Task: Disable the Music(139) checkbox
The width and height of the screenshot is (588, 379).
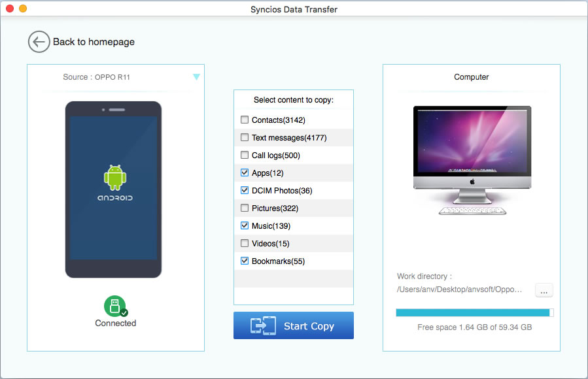Action: tap(245, 225)
